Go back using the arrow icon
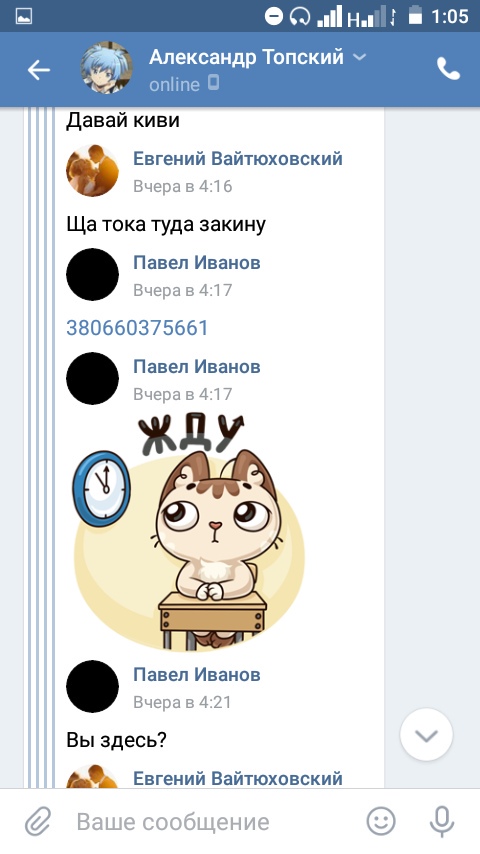480x854 pixels. click(39, 70)
